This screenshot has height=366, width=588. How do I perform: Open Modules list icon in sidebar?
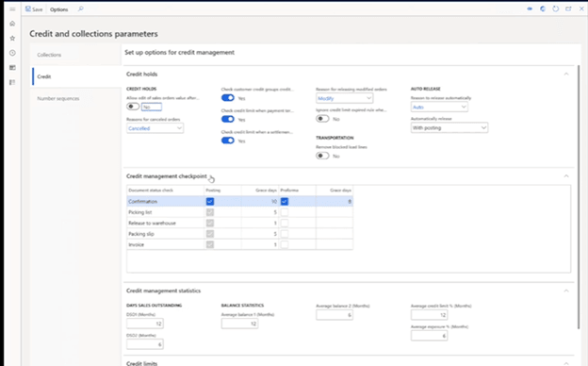coord(12,82)
